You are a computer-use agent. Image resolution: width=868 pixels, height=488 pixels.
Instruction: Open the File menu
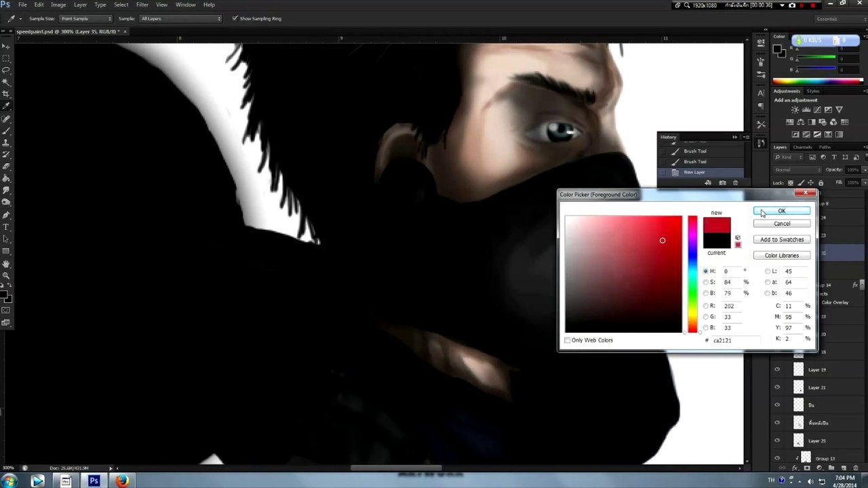[22, 5]
